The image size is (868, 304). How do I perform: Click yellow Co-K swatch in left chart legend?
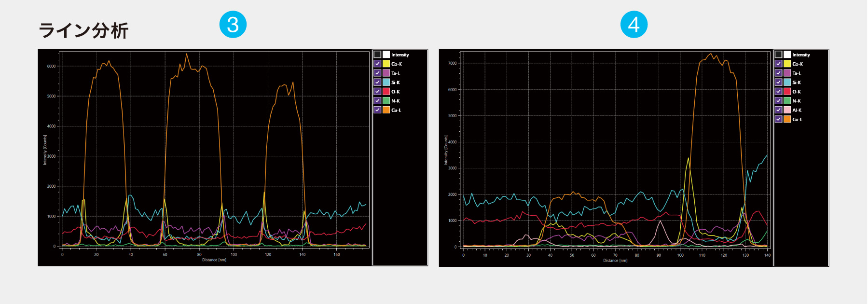coord(386,64)
